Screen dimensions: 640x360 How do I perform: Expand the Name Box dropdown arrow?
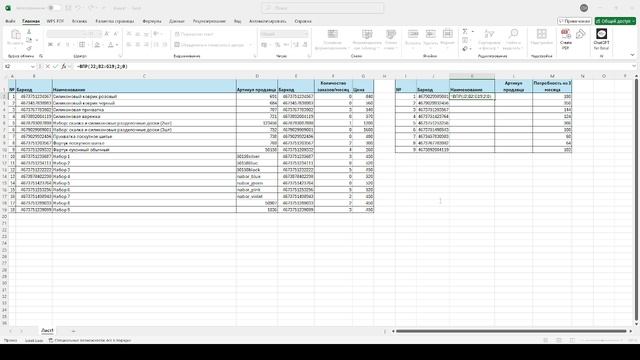point(33,66)
